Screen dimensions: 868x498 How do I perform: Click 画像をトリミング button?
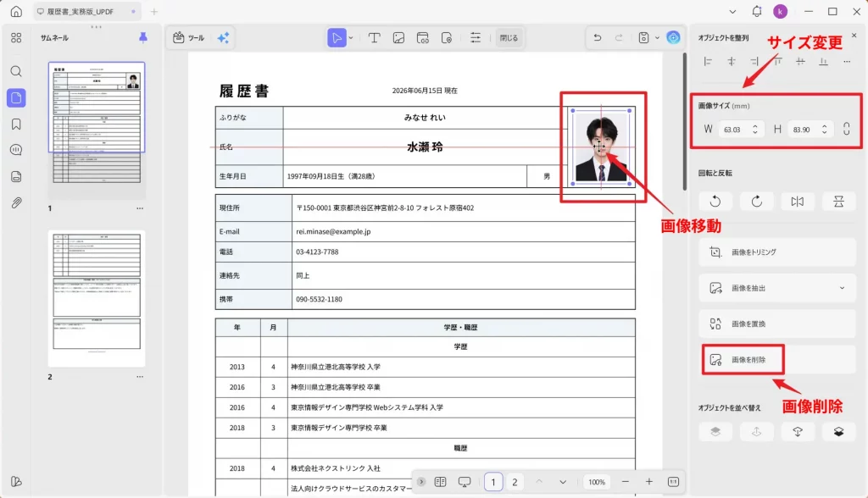pyautogui.click(x=777, y=252)
